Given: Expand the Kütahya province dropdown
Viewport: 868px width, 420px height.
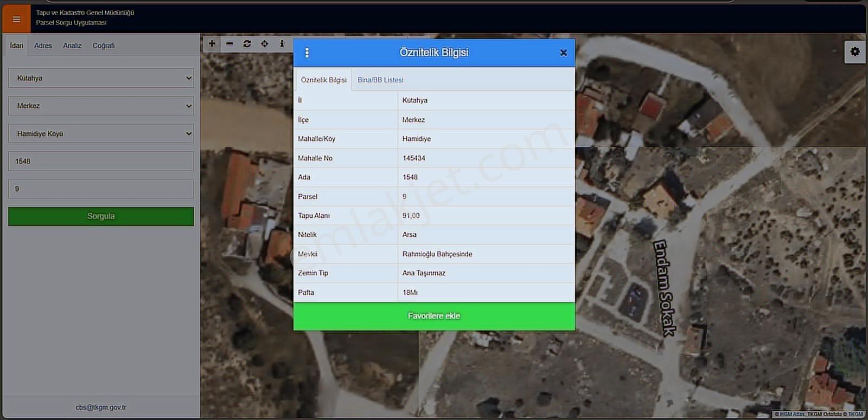Looking at the screenshot, I should pos(101,78).
